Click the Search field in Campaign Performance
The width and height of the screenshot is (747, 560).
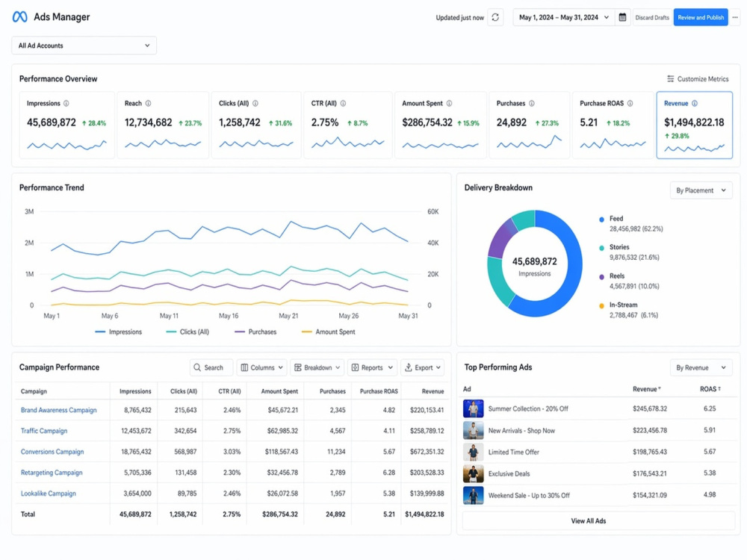[211, 367]
